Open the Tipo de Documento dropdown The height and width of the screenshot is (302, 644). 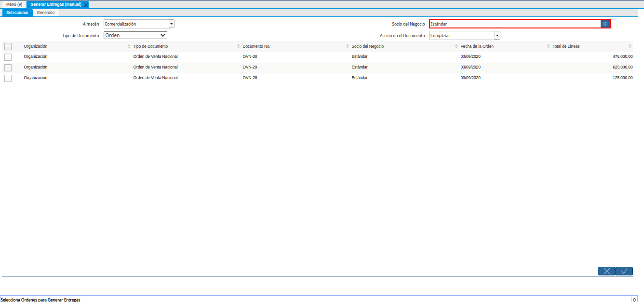pyautogui.click(x=135, y=35)
